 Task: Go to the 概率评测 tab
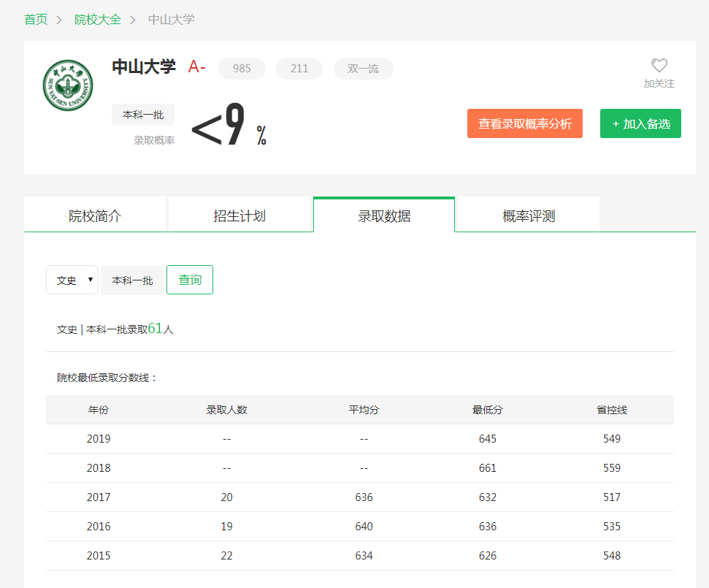529,215
